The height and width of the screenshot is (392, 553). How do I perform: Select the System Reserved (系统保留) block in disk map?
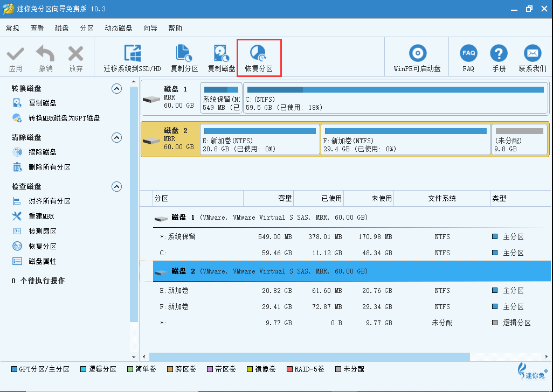click(x=221, y=98)
